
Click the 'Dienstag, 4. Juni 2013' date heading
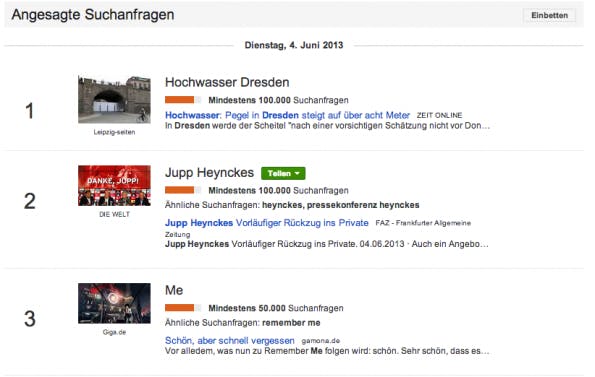point(294,45)
